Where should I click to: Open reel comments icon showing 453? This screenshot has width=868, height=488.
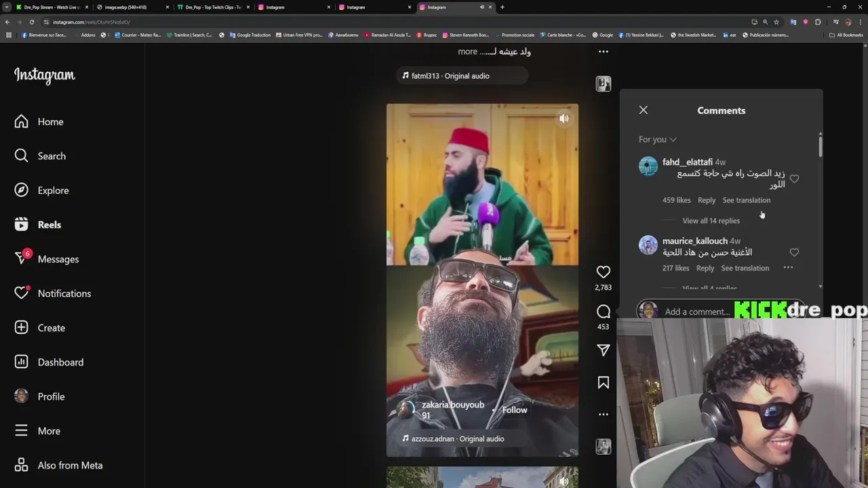[603, 312]
